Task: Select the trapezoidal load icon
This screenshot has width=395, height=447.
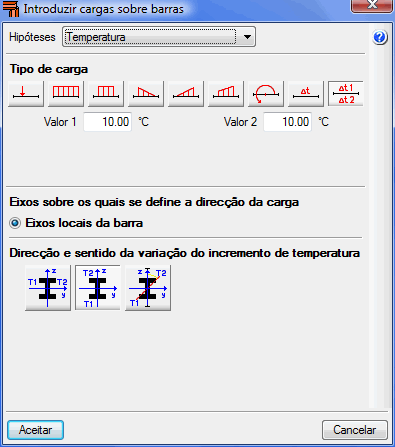Action: 226,94
